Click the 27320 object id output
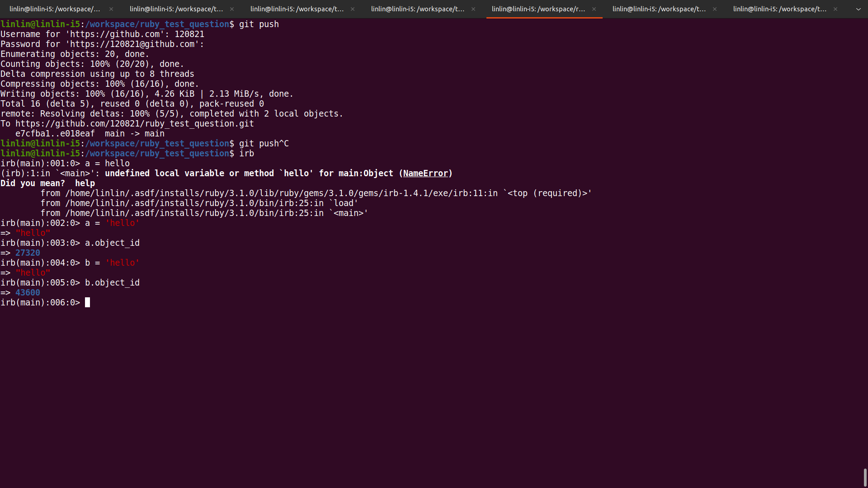Image resolution: width=868 pixels, height=488 pixels. click(x=28, y=253)
